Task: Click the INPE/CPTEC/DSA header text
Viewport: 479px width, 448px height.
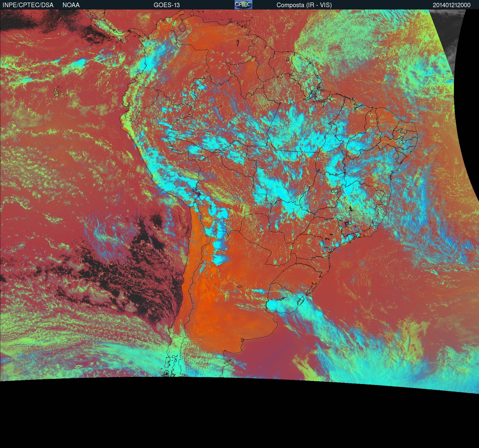Action: (28, 5)
